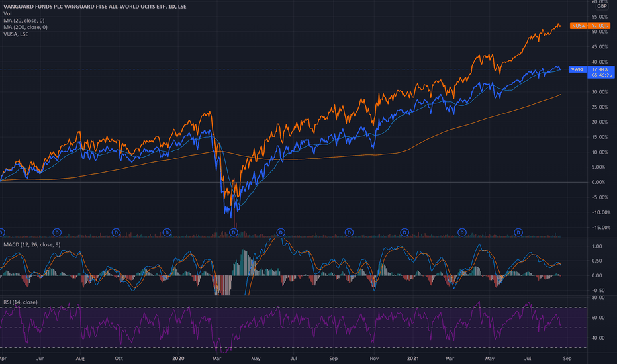617x364 pixels.
Task: Click dividend marker just before Oct 2019
Action: [x=116, y=232]
